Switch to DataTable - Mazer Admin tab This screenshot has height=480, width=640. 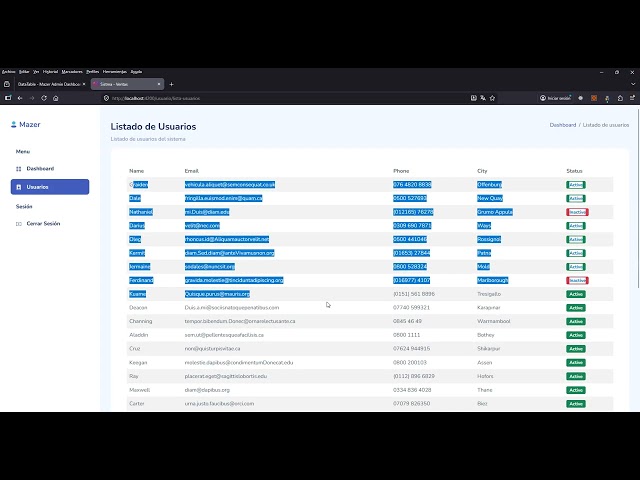pos(49,84)
